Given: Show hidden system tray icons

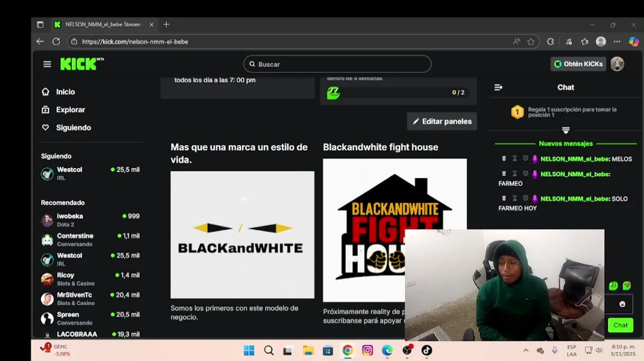Looking at the screenshot, I should tap(526, 350).
